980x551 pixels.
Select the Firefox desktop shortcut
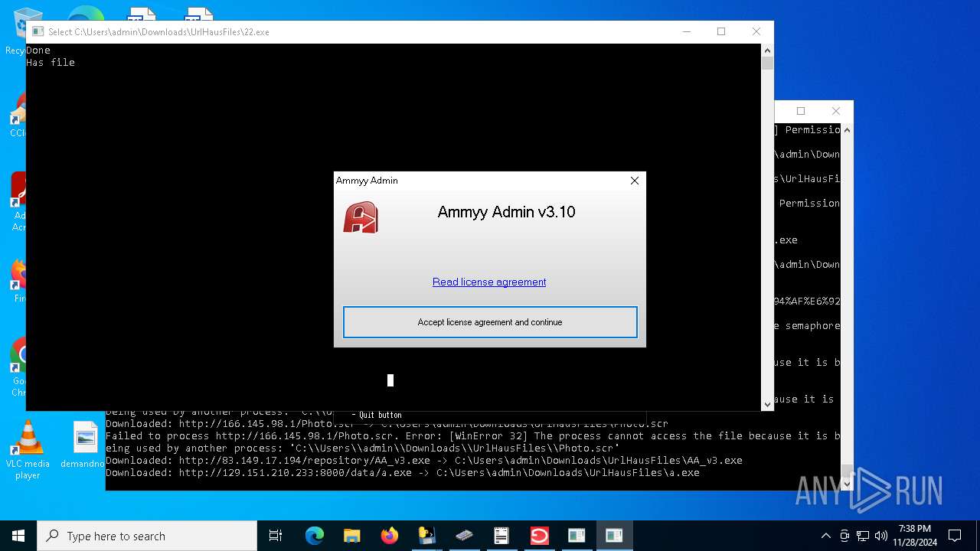18,282
